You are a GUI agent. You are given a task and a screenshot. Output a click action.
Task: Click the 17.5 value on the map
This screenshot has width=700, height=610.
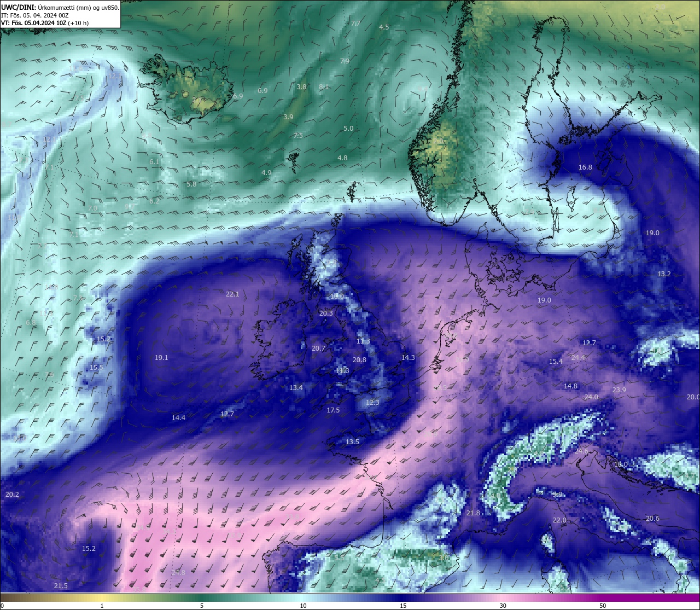[x=333, y=410]
